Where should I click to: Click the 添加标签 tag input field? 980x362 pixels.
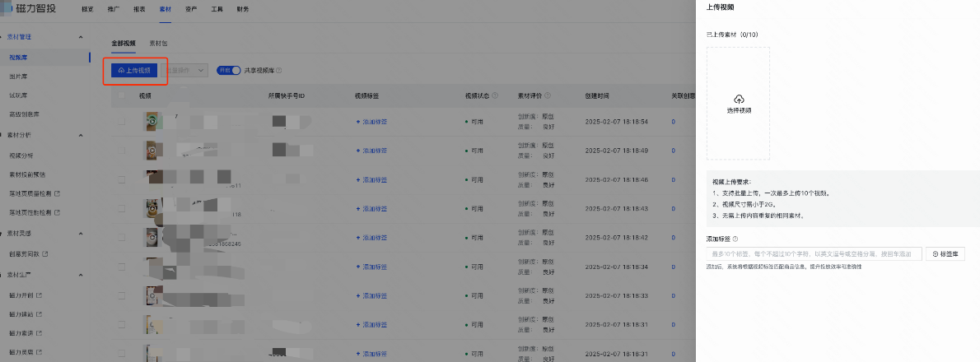(814, 254)
